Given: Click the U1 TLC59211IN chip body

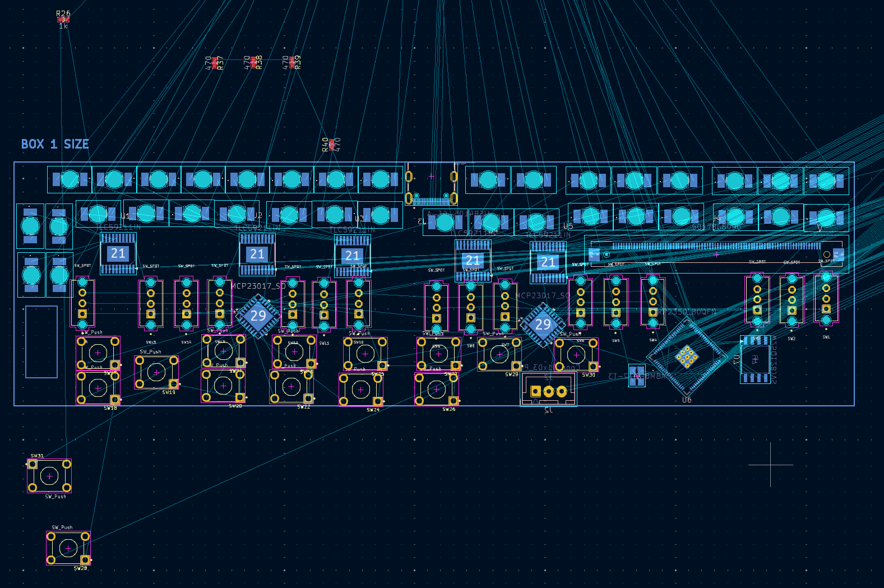Looking at the screenshot, I should click(118, 254).
